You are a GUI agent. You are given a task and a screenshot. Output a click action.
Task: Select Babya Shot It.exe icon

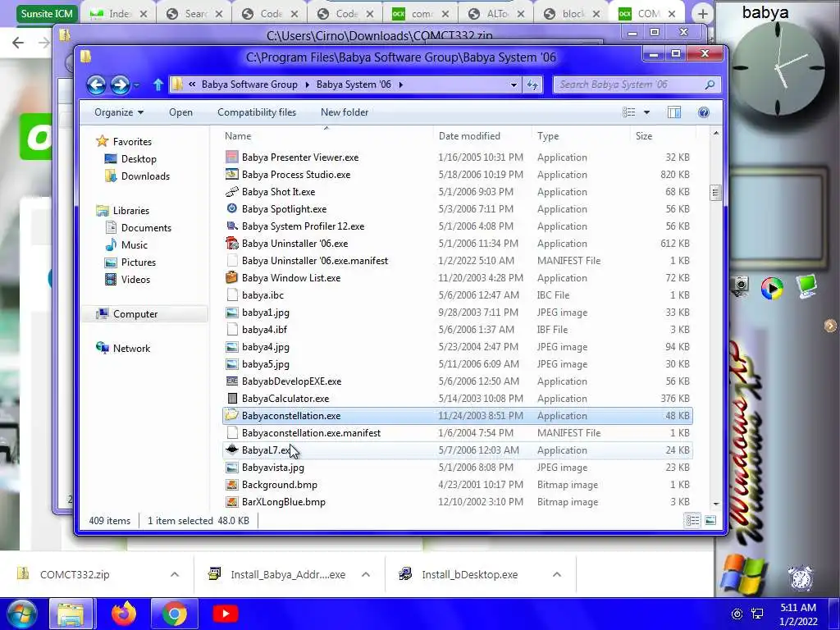click(232, 191)
